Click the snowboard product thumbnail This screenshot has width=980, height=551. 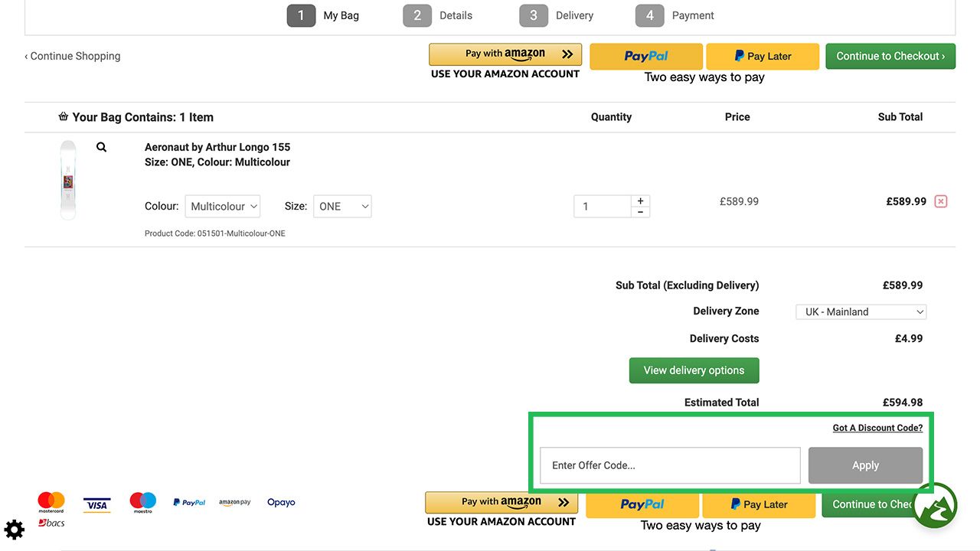(x=68, y=181)
